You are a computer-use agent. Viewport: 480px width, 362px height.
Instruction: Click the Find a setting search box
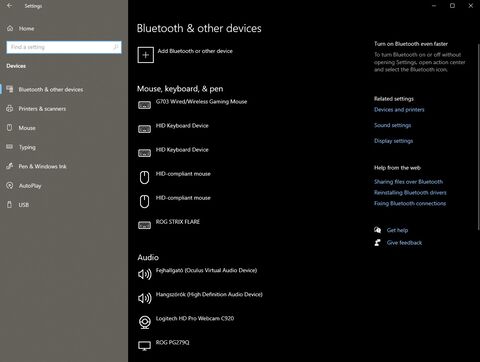[x=64, y=47]
